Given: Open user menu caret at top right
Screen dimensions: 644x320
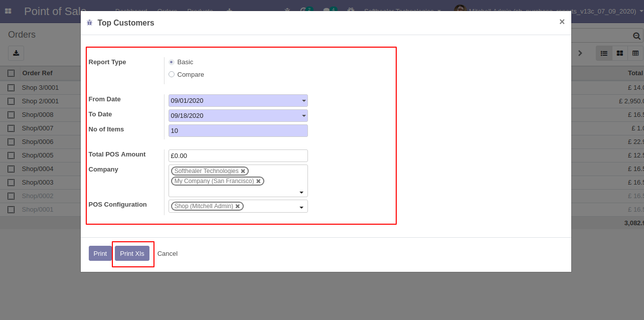Looking at the screenshot, I should point(641,11).
